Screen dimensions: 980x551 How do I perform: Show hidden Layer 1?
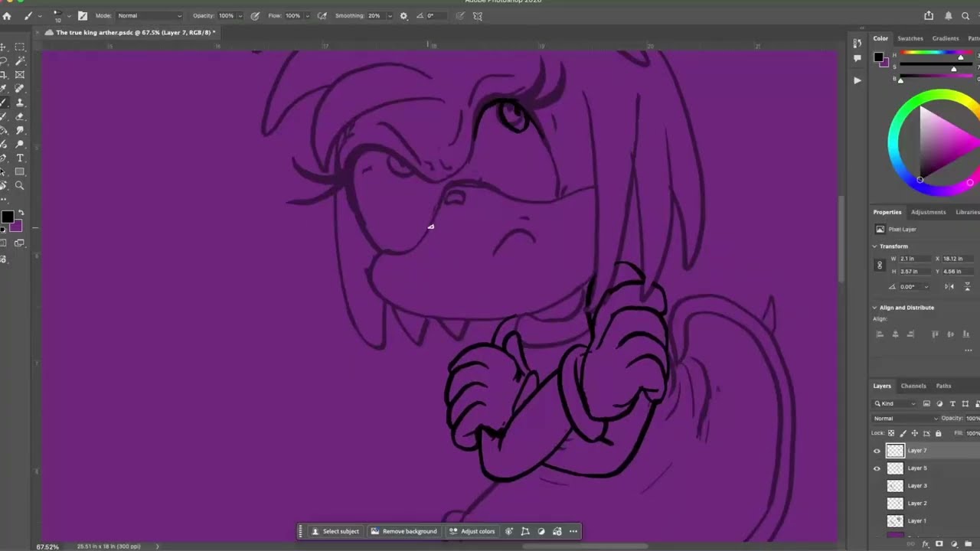877,521
